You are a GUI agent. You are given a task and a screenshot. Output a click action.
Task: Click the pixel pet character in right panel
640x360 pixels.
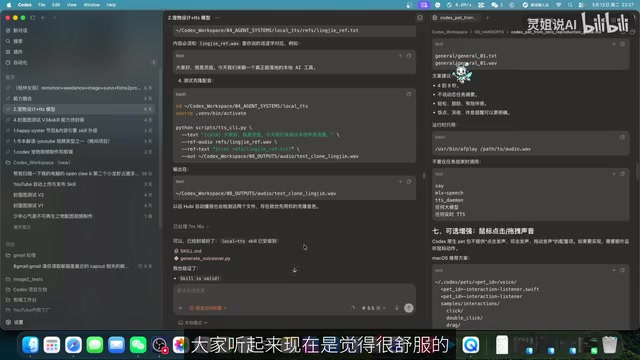(462, 73)
